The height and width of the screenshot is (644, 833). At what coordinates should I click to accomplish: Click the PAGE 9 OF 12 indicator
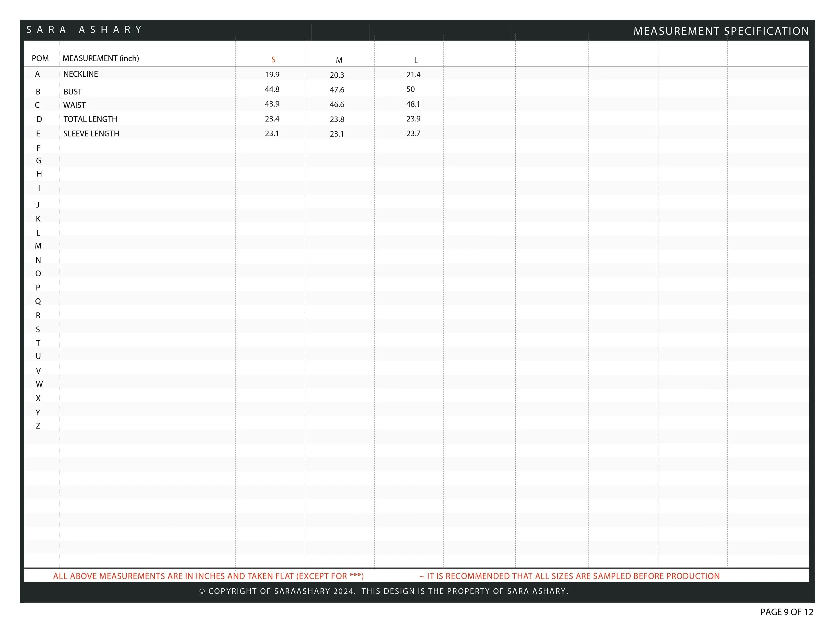pyautogui.click(x=786, y=612)
